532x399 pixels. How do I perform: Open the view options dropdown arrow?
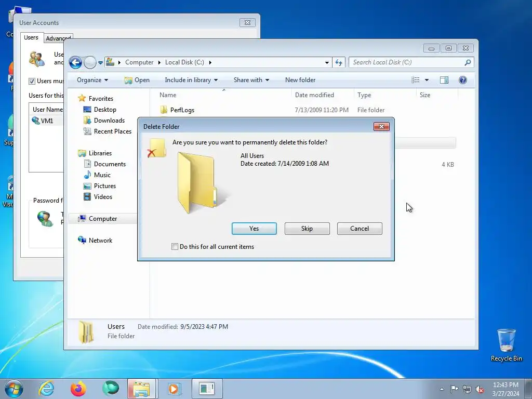point(427,80)
